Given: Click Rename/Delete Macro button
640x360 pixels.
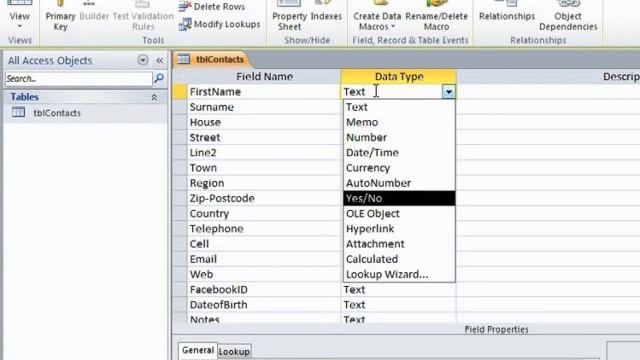Looking at the screenshot, I should tap(436, 17).
